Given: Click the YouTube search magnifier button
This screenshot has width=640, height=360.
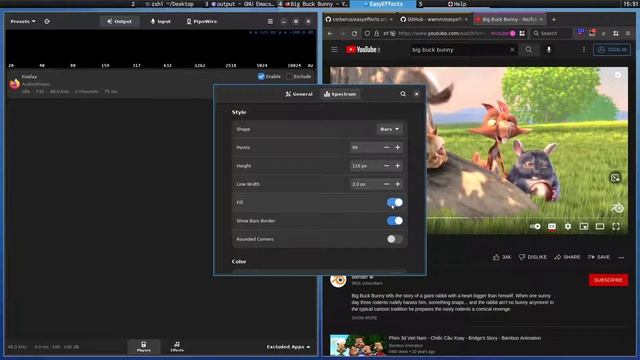Looking at the screenshot, I should (529, 50).
